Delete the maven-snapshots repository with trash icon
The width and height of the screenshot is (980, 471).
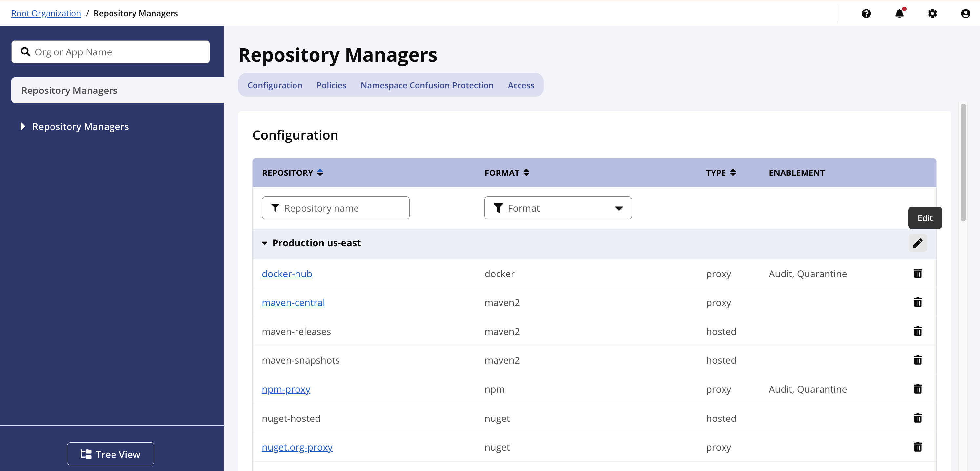[x=918, y=360]
